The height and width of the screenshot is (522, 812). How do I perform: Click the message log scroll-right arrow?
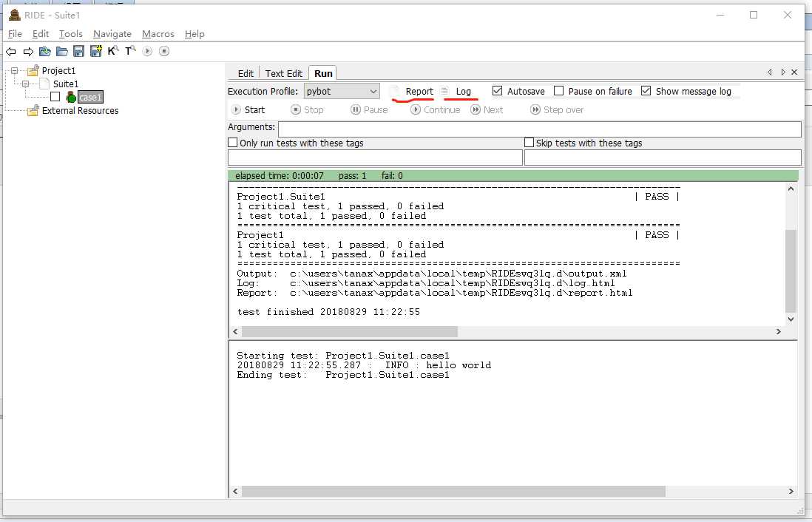tap(791, 491)
